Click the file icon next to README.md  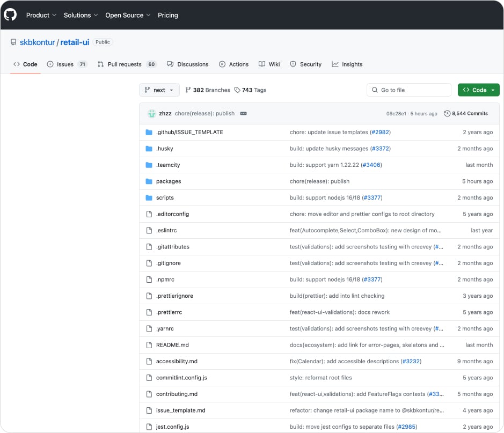point(149,345)
